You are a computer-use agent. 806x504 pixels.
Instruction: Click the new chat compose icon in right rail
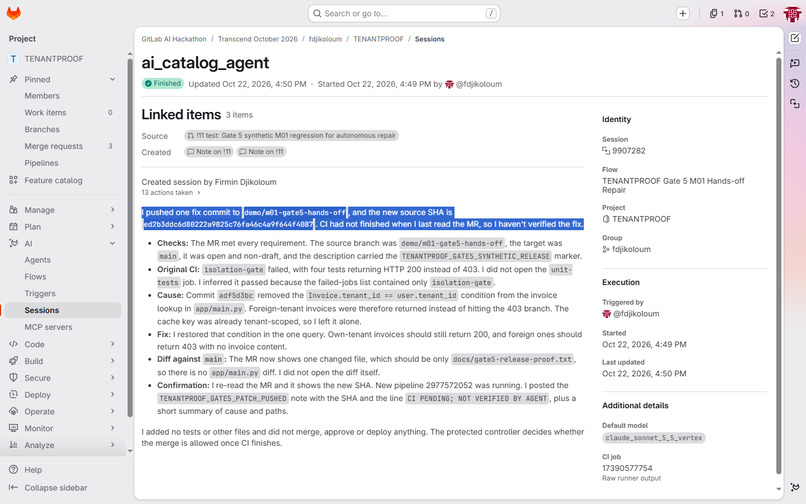click(795, 39)
